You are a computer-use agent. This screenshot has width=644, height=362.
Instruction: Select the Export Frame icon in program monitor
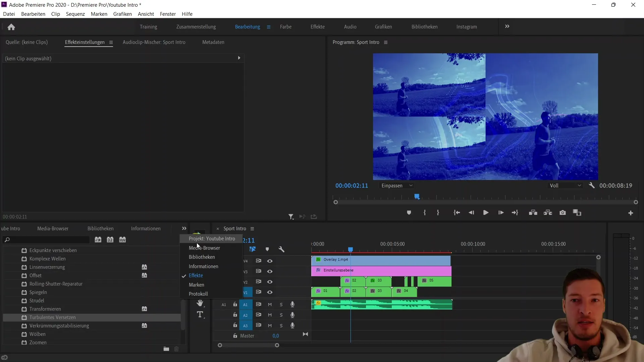click(x=562, y=213)
